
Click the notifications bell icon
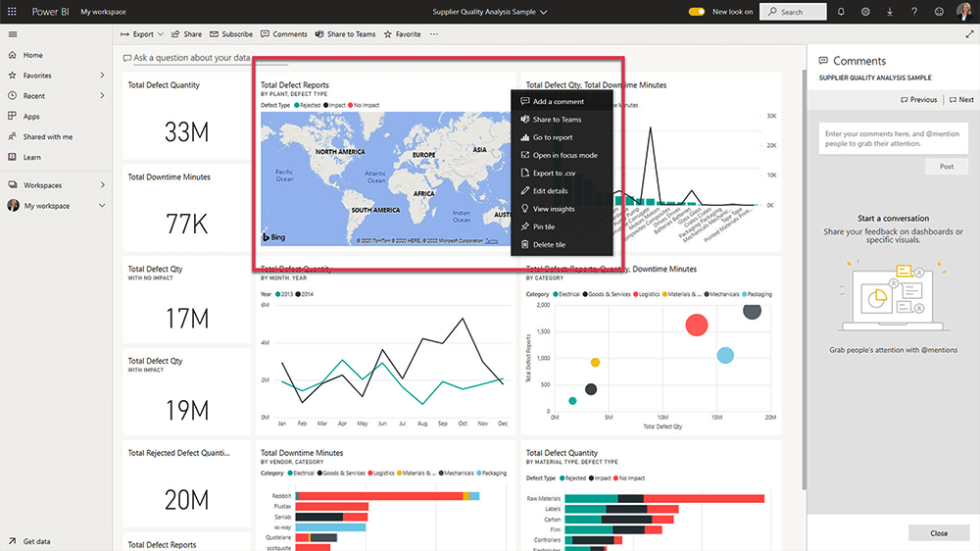pyautogui.click(x=841, y=12)
